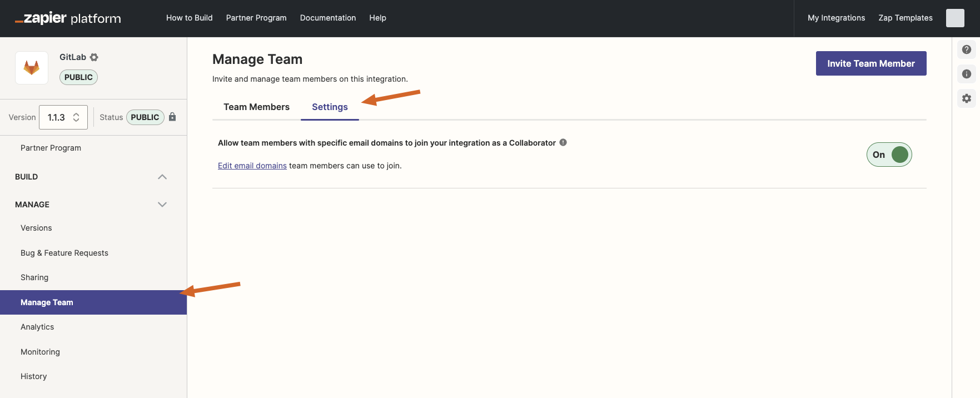This screenshot has height=398, width=980.
Task: Open the version 1.1.3 selector
Action: pyautogui.click(x=63, y=117)
